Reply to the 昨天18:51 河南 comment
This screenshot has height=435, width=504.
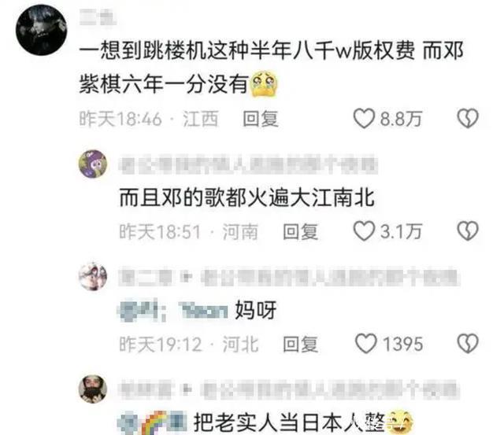pos(301,231)
